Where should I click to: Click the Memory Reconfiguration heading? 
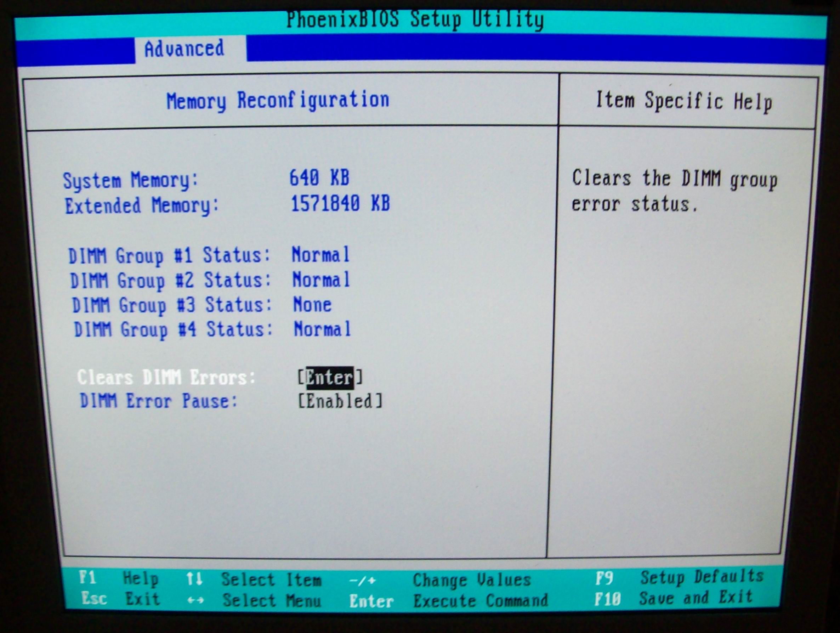[x=278, y=101]
